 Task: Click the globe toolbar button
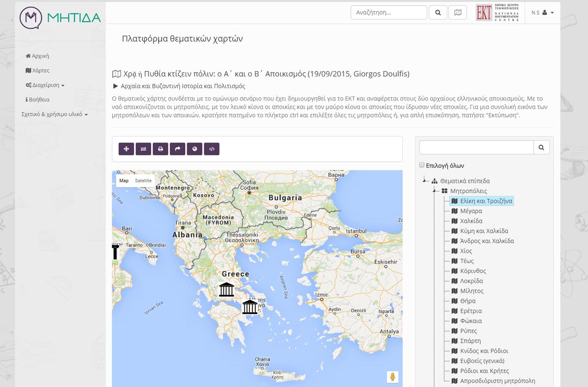tap(195, 149)
